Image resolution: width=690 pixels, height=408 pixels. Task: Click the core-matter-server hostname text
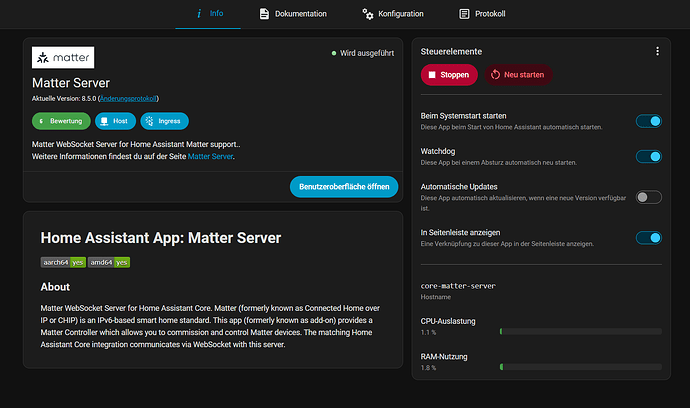click(458, 286)
